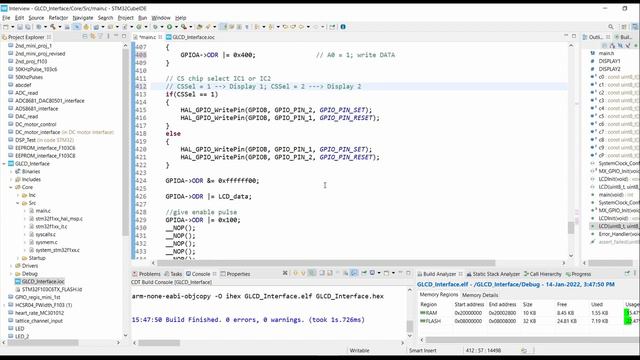This screenshot has height=360, width=640.
Task: Click the Save All toolbar icon
Action: pyautogui.click(x=28, y=27)
